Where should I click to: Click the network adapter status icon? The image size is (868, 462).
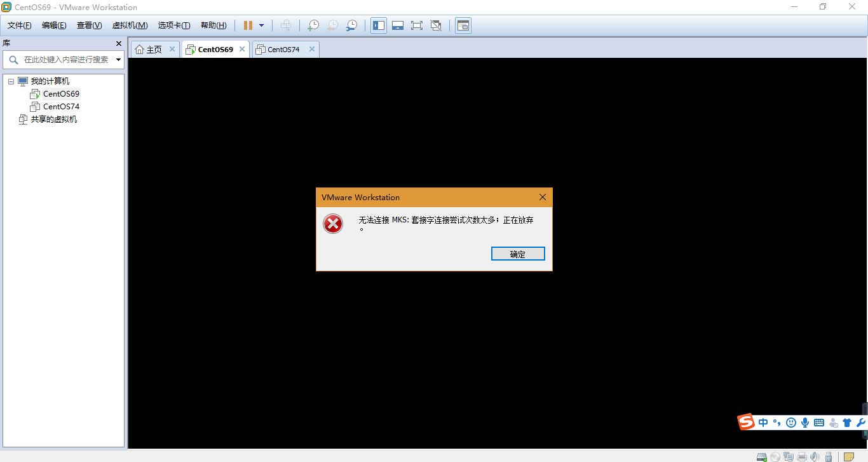click(789, 456)
